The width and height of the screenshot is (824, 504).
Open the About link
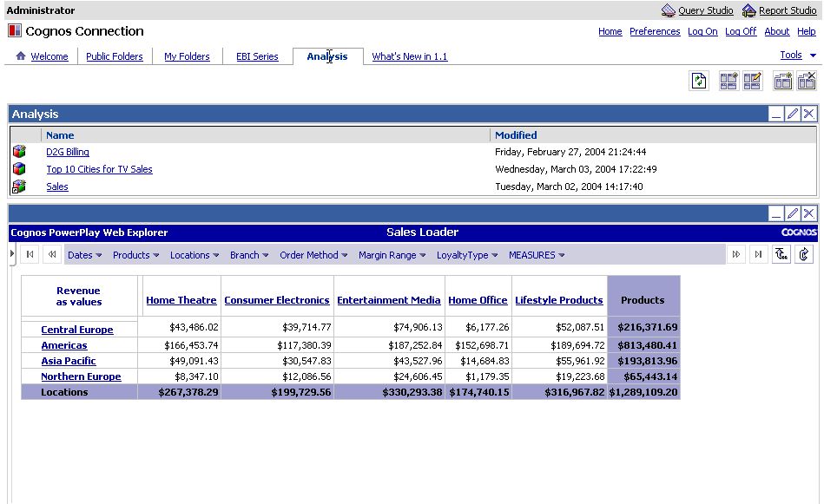pos(777,31)
